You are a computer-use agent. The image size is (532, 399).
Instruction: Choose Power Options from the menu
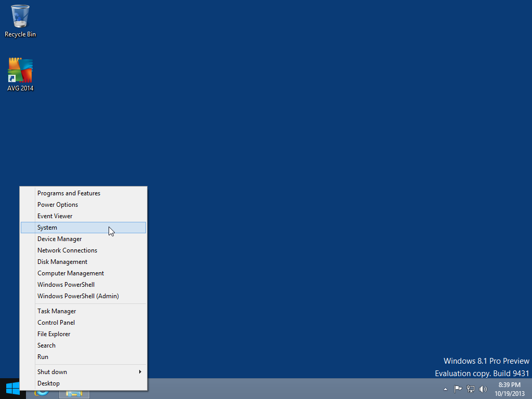[83, 205]
